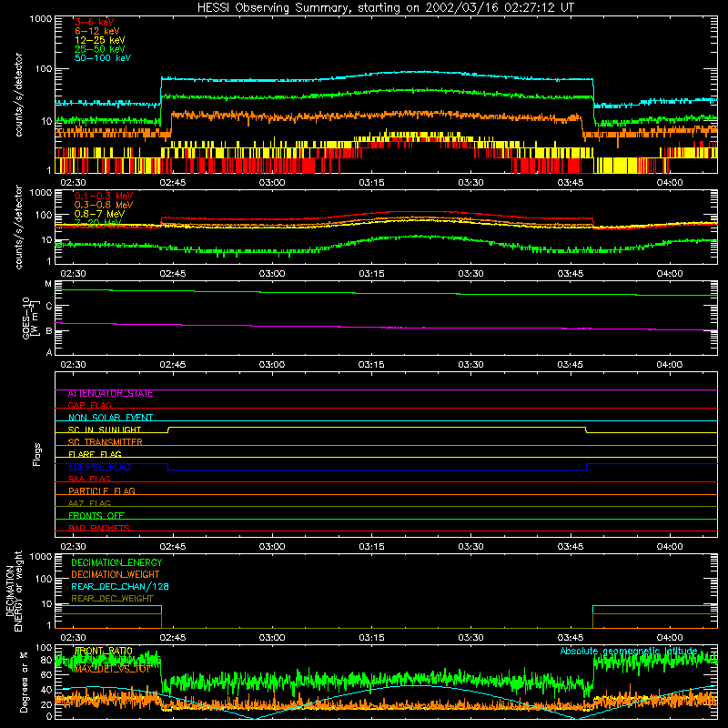The image size is (728, 728).
Task: Click the A class tick in GOES panel
Action: 49,352
